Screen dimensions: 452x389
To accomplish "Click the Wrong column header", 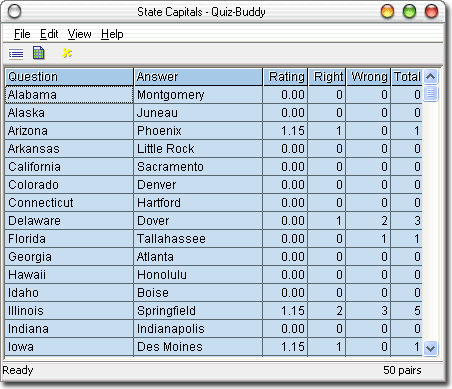I will tap(369, 77).
